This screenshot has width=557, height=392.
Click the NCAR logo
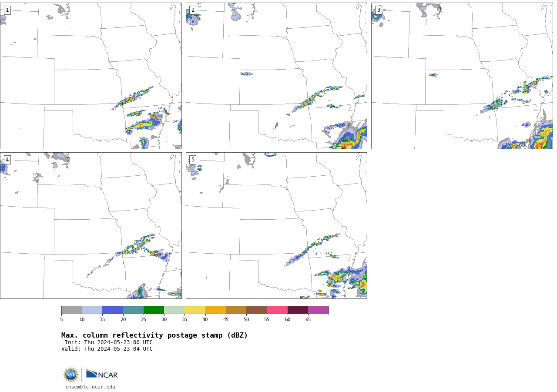pos(102,374)
